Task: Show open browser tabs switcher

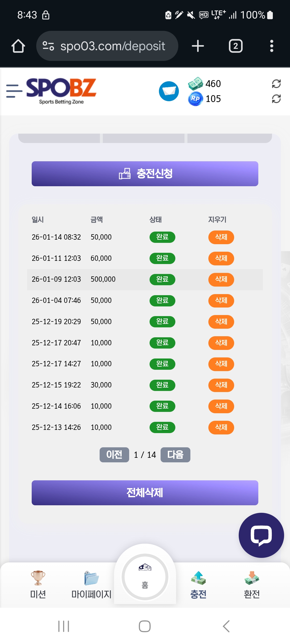Action: pos(235,46)
